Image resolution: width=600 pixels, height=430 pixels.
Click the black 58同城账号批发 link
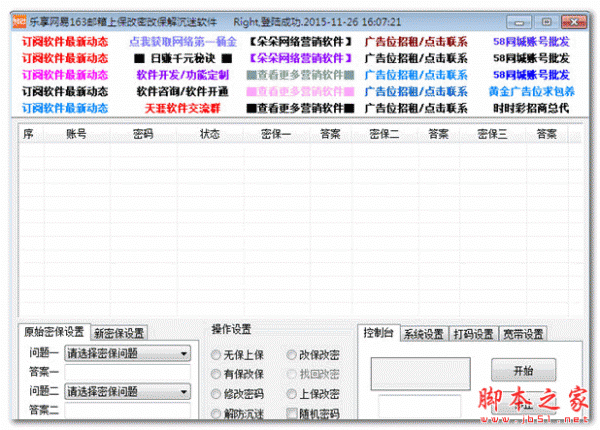[532, 58]
